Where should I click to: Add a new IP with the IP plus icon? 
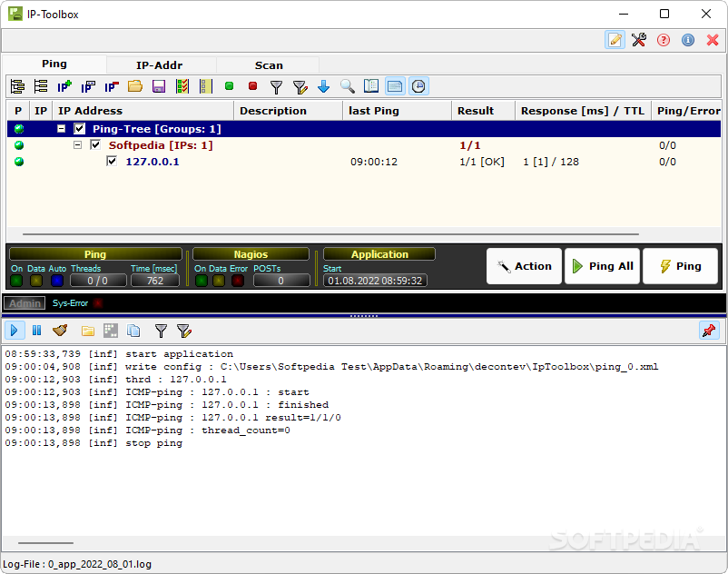[64, 86]
